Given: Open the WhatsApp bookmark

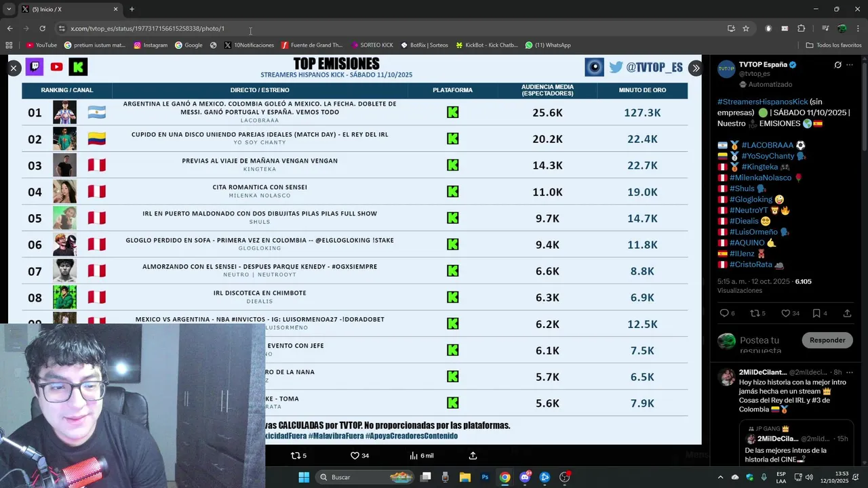Looking at the screenshot, I should (x=548, y=45).
